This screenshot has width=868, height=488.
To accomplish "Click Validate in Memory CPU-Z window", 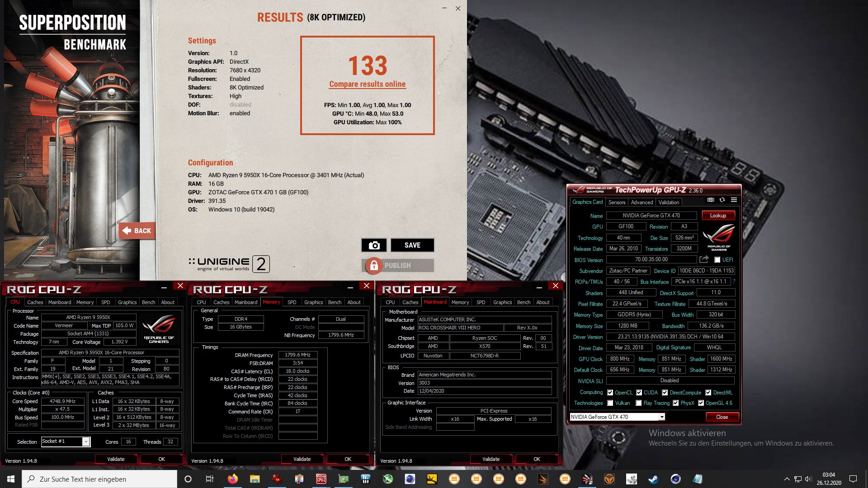I will (x=302, y=459).
